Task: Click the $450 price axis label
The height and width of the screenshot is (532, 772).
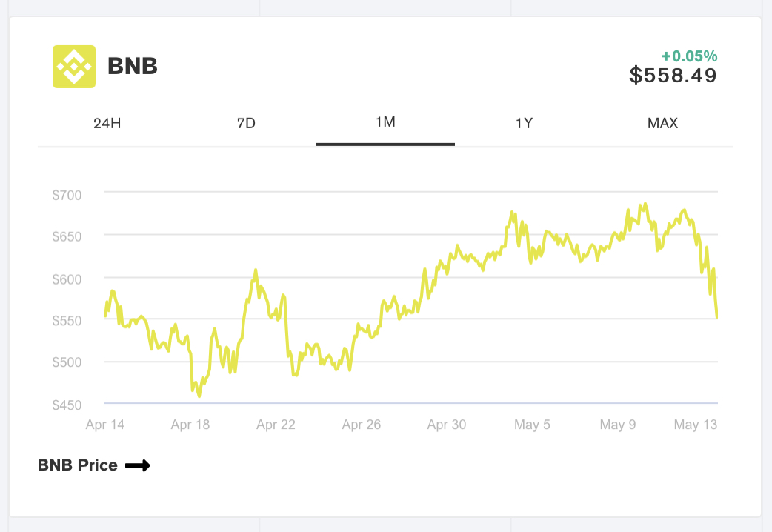Action: pyautogui.click(x=67, y=405)
